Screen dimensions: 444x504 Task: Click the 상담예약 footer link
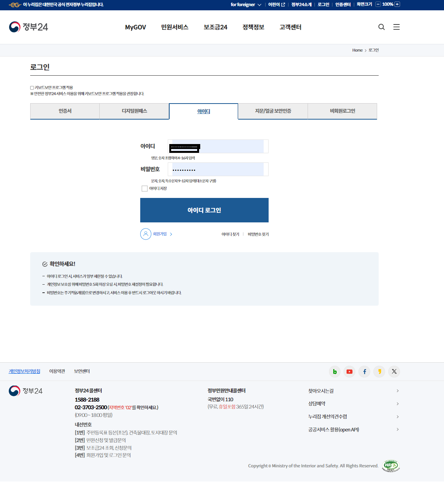pos(317,404)
